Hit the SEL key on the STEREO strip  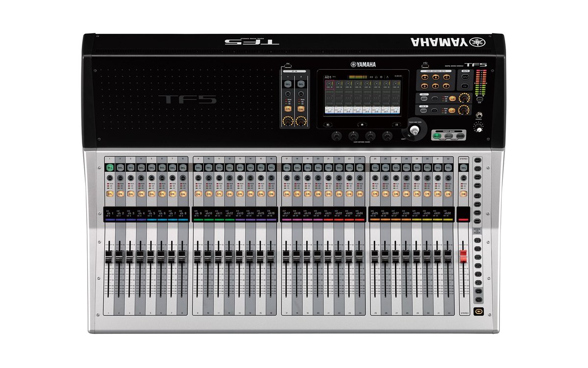click(x=464, y=168)
